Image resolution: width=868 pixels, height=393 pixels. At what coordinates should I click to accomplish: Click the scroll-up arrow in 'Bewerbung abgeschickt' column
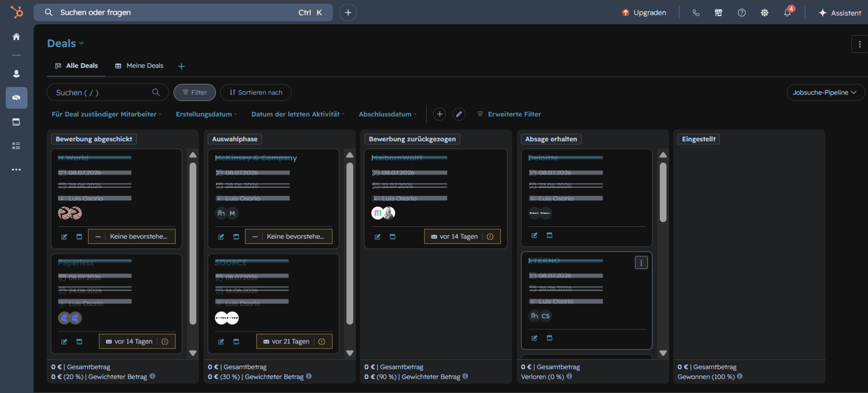pyautogui.click(x=193, y=155)
